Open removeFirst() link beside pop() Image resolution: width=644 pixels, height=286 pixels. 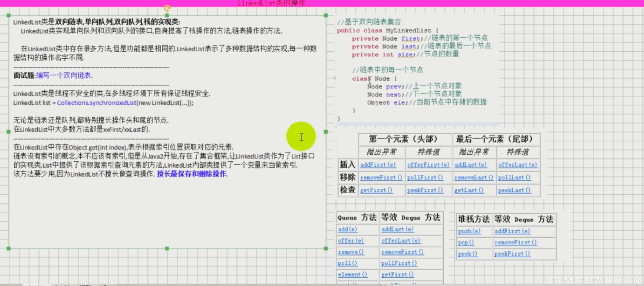[x=515, y=243]
